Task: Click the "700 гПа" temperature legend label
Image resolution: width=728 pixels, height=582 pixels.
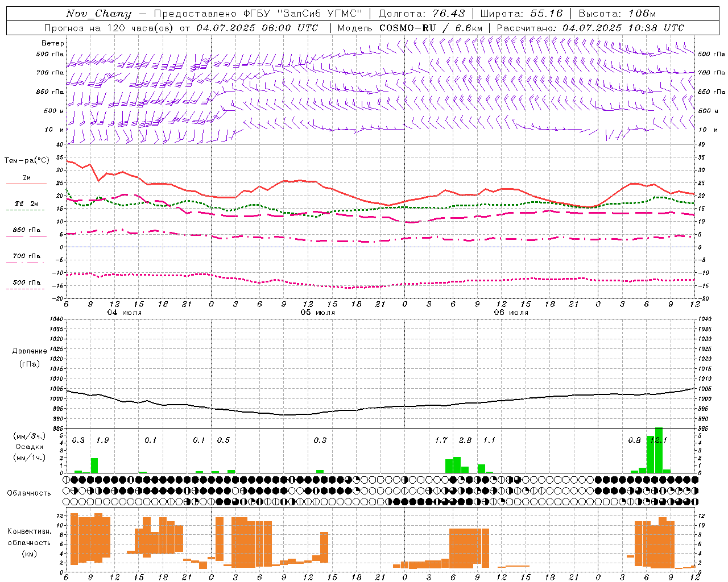Action: 27,256
